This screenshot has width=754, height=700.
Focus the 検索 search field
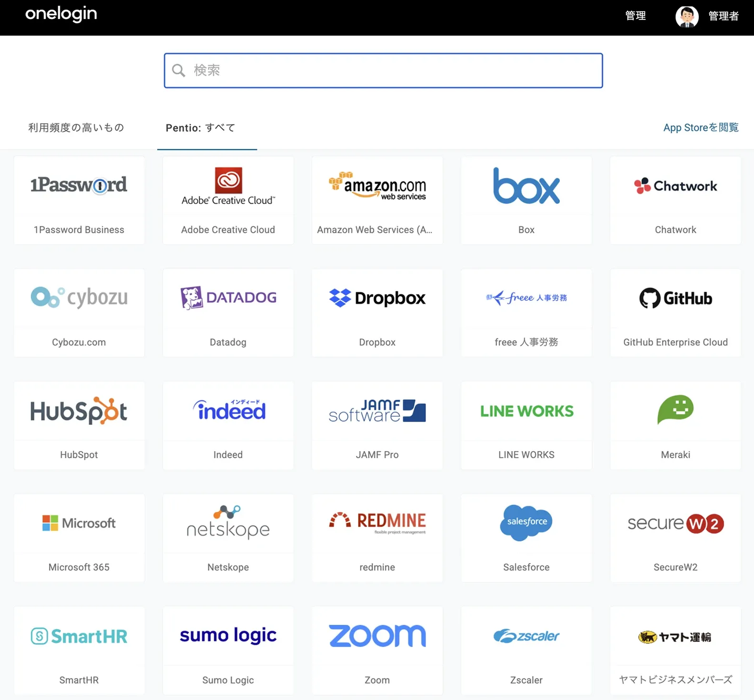tap(384, 70)
